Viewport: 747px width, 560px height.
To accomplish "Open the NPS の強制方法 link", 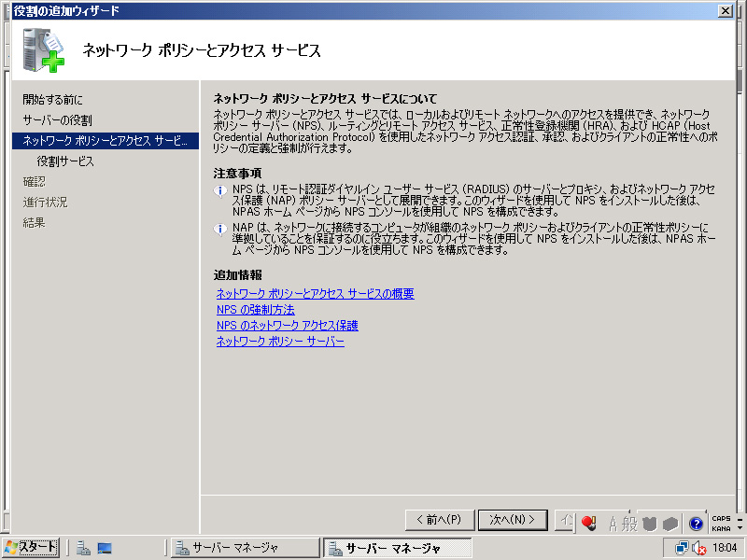I will [255, 310].
